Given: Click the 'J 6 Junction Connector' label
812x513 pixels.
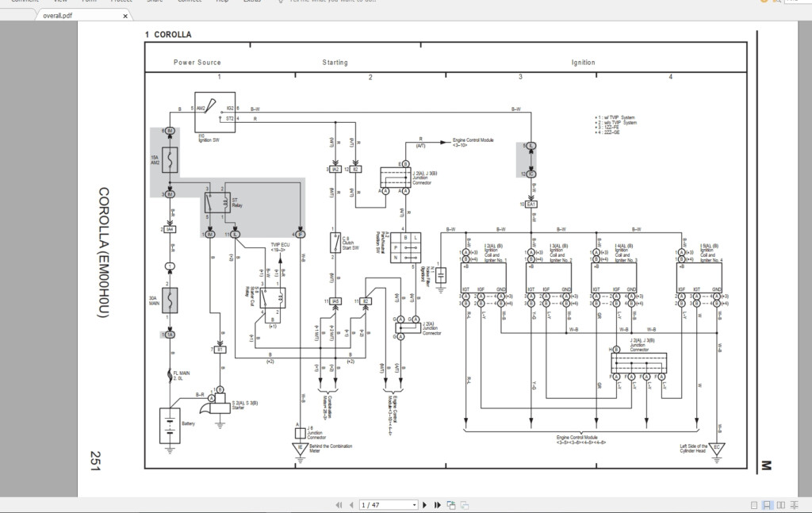Looking at the screenshot, I should click(316, 433).
